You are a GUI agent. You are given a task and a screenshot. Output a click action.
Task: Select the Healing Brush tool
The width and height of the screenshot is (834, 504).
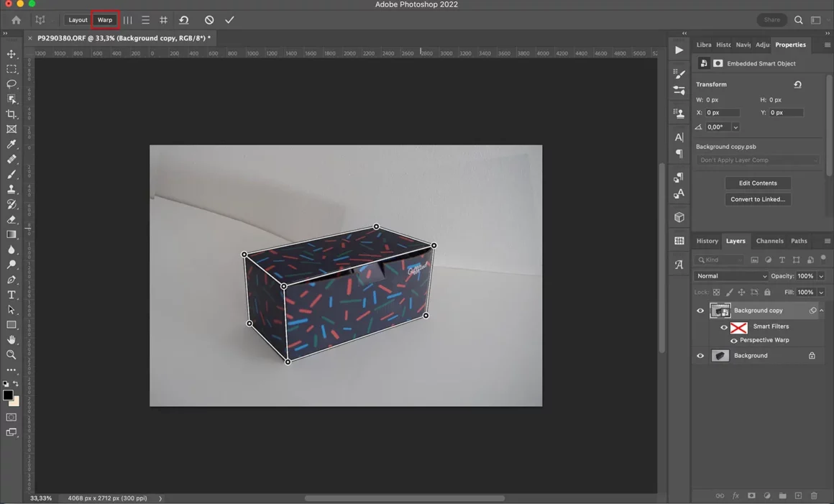pyautogui.click(x=12, y=159)
